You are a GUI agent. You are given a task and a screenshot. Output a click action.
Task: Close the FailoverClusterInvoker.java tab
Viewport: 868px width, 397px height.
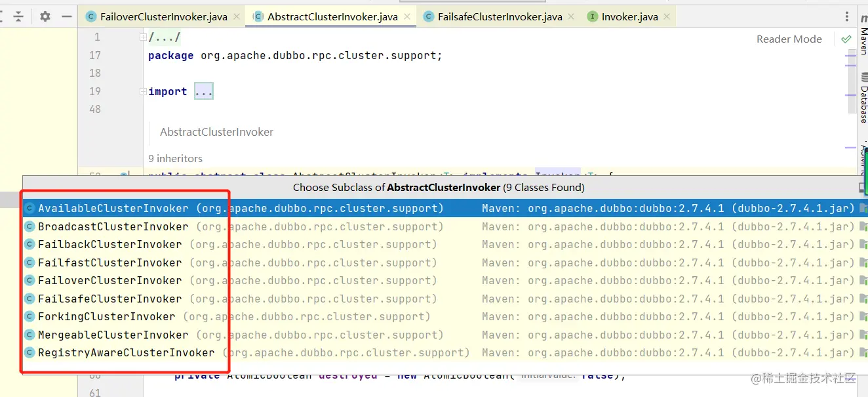pyautogui.click(x=237, y=17)
